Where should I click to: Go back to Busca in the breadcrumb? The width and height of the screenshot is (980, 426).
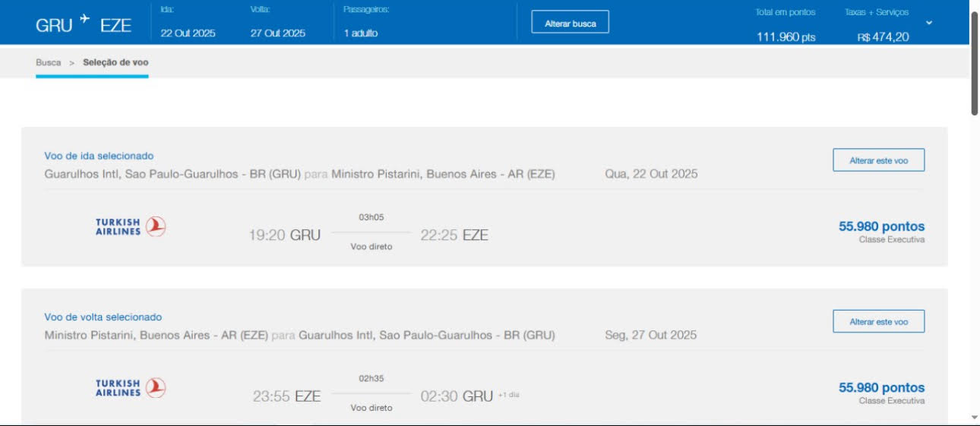49,62
